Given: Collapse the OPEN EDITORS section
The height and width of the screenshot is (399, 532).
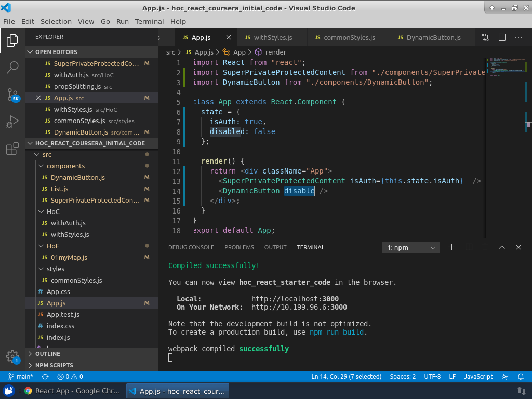Looking at the screenshot, I should click(x=56, y=52).
